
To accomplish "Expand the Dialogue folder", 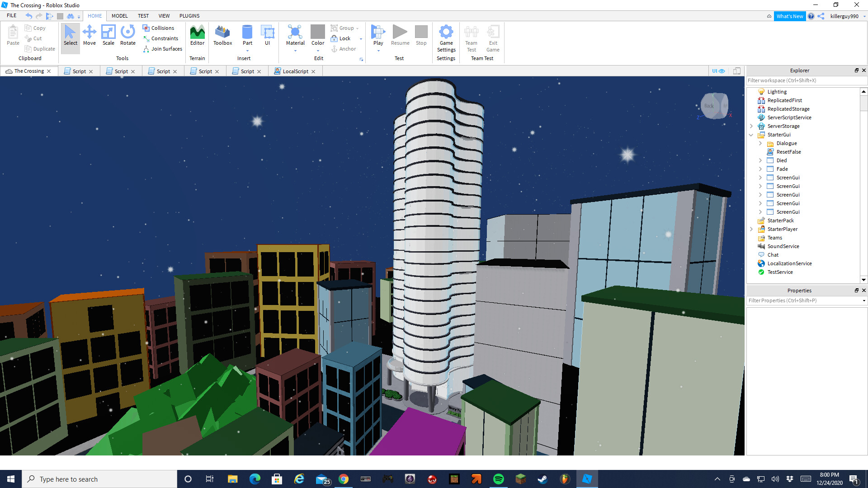I will 760,143.
